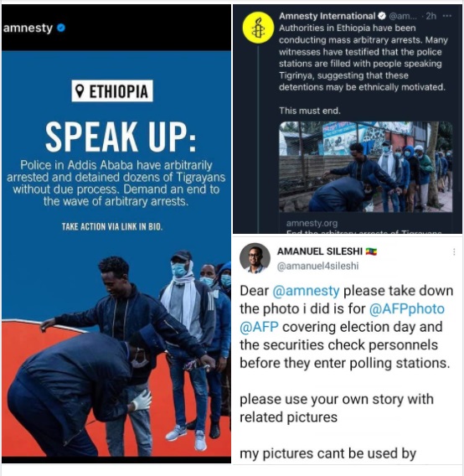The height and width of the screenshot is (476, 464).
Task: Open the embedded photo of security check queue
Action: point(366,167)
